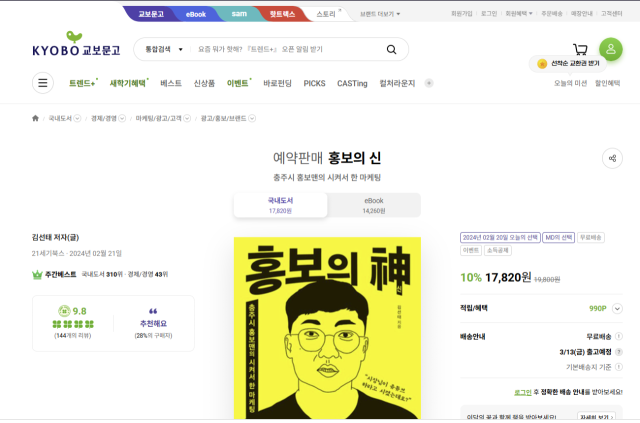The image size is (640, 423).
Task: Select the 핫트랙스 top tab
Action: tap(282, 14)
